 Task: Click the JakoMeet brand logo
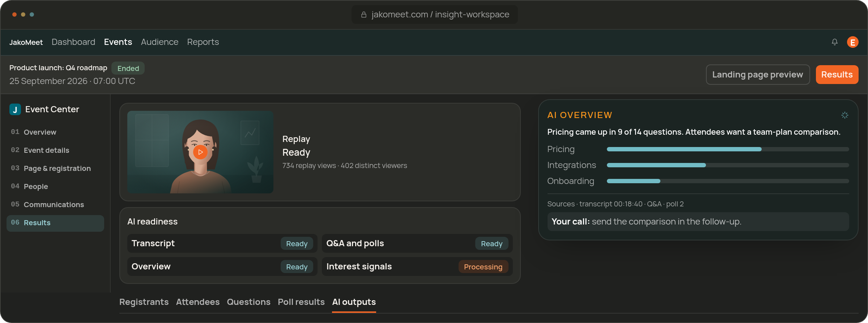pyautogui.click(x=26, y=42)
